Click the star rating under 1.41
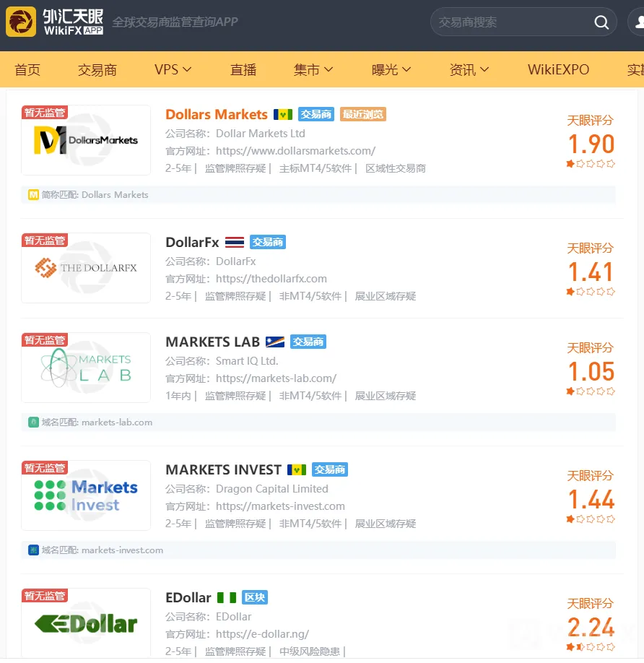The width and height of the screenshot is (644, 663). 591,291
